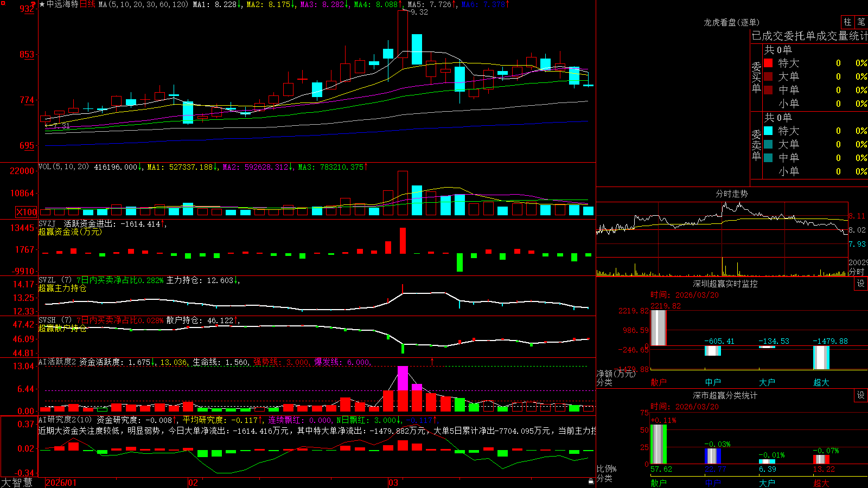Click the 大智慧 logo at bottom-left
The height and width of the screenshot is (488, 868).
17,483
